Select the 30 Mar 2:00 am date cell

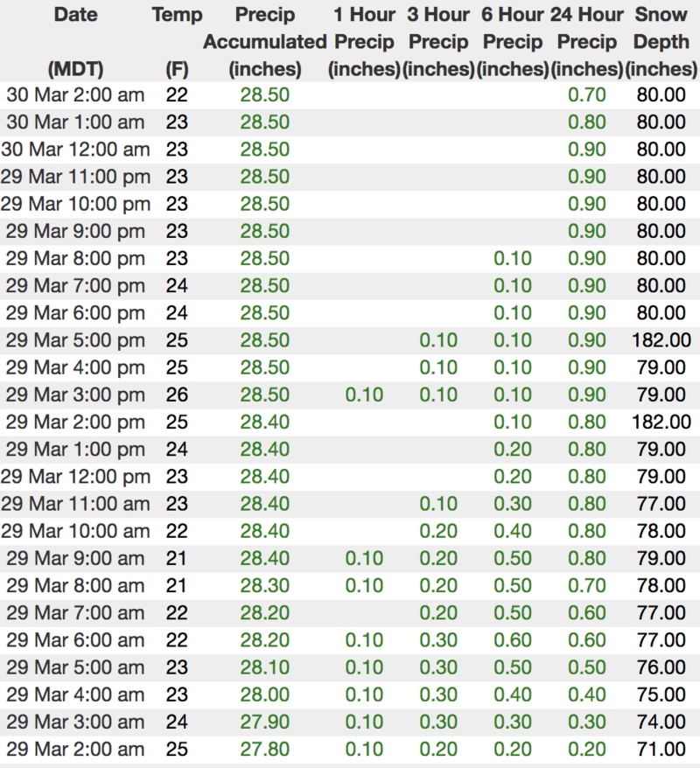click(75, 95)
